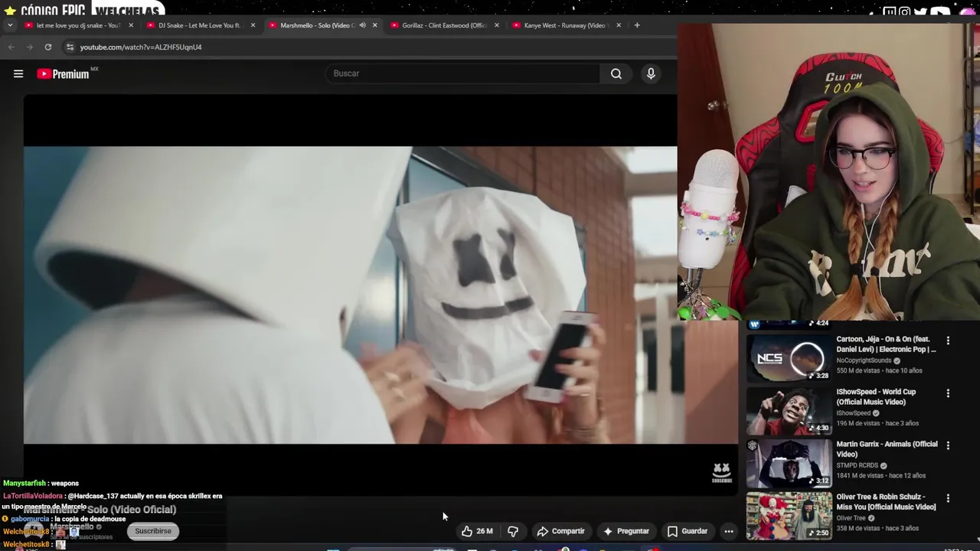Open options menu for Animals video
Screen dimensions: 980x551
(x=948, y=445)
